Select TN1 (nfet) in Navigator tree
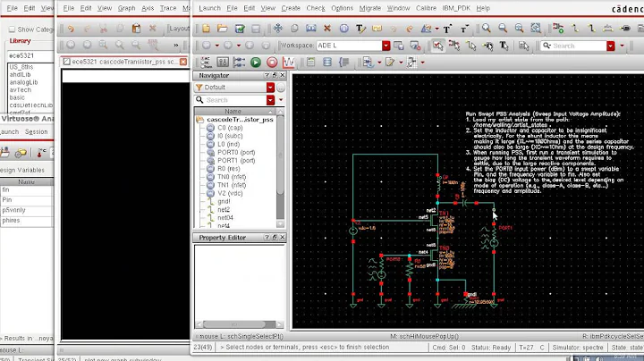 232,185
